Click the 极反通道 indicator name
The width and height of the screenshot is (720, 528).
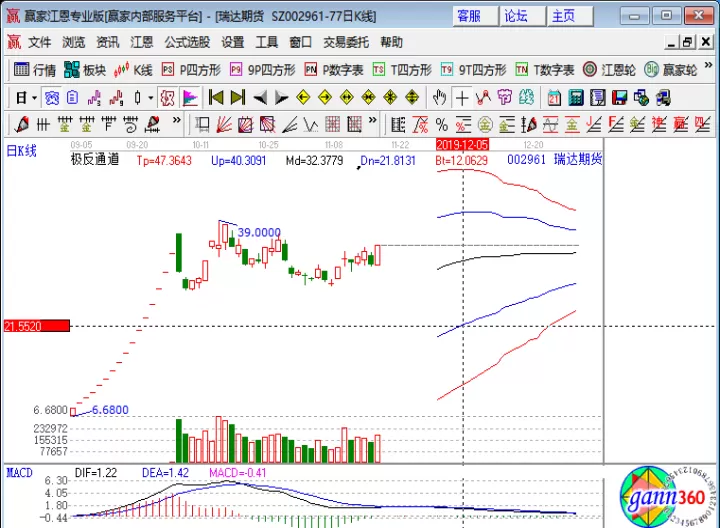pos(95,159)
